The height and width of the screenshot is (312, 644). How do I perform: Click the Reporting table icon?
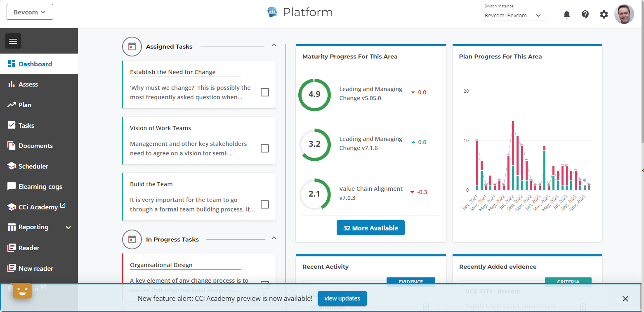(12, 227)
